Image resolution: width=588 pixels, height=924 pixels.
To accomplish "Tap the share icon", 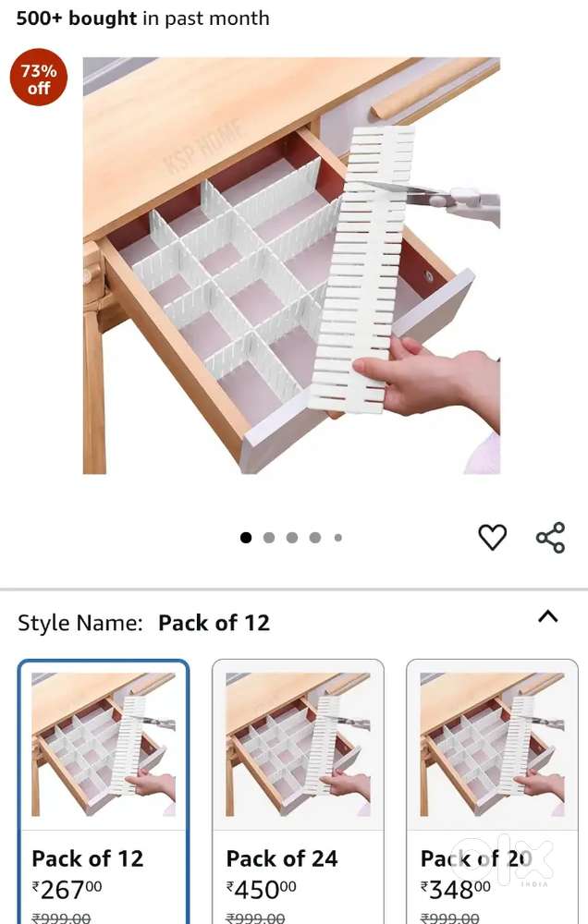I will coord(550,538).
